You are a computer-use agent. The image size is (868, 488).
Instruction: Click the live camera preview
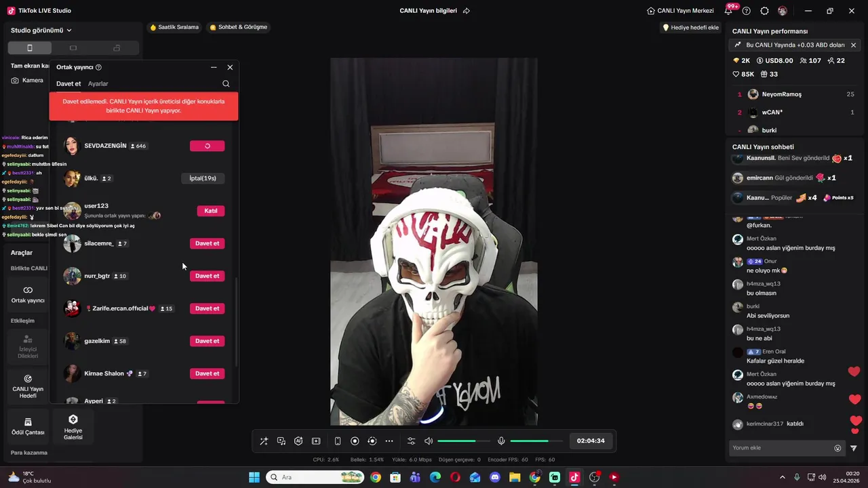click(434, 242)
